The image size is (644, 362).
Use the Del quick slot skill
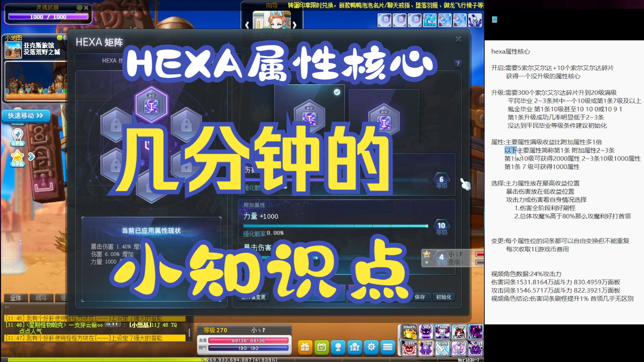click(x=426, y=348)
